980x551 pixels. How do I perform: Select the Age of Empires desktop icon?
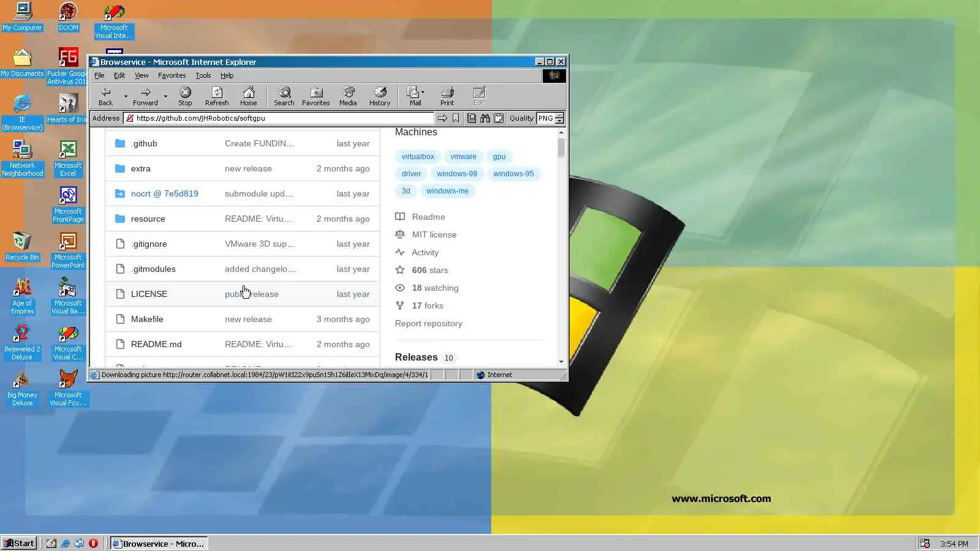coord(23,297)
